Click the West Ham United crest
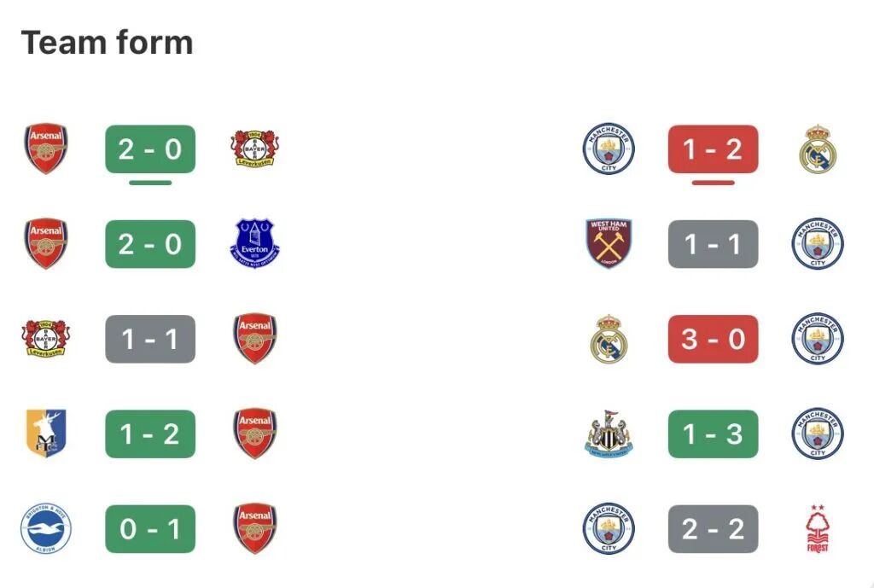The width and height of the screenshot is (874, 588). pos(609,244)
